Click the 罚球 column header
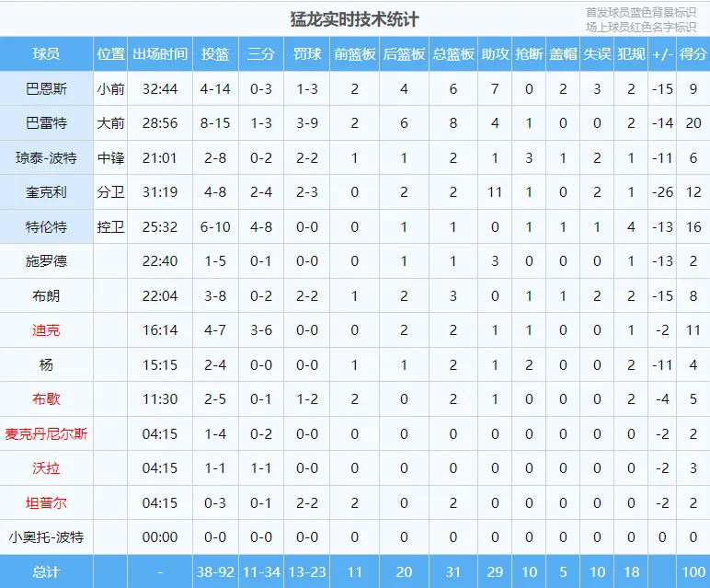 tap(306, 54)
